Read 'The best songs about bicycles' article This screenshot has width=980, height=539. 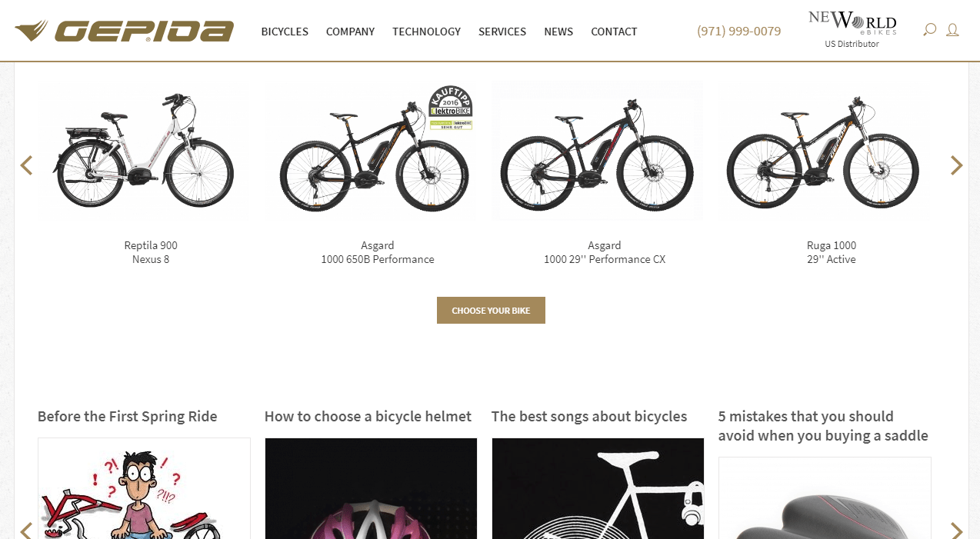(x=589, y=416)
